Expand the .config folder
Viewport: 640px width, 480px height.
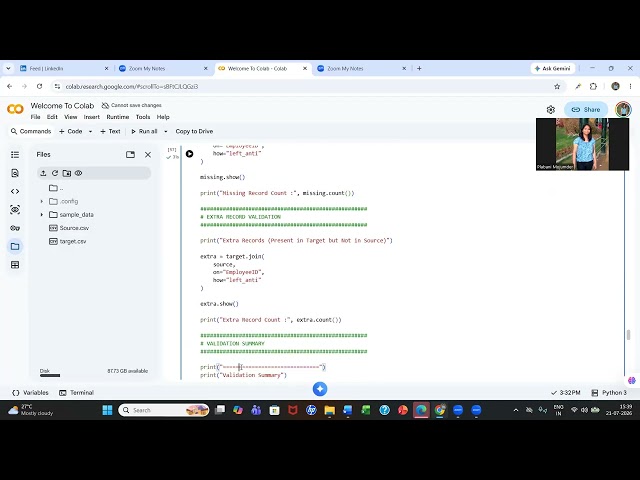(x=41, y=201)
